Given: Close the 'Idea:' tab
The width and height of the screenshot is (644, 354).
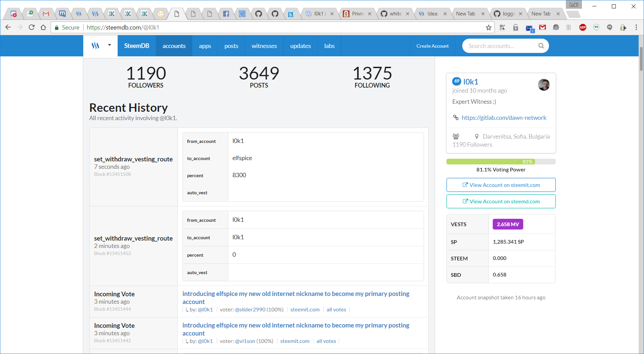Looking at the screenshot, I should (445, 14).
